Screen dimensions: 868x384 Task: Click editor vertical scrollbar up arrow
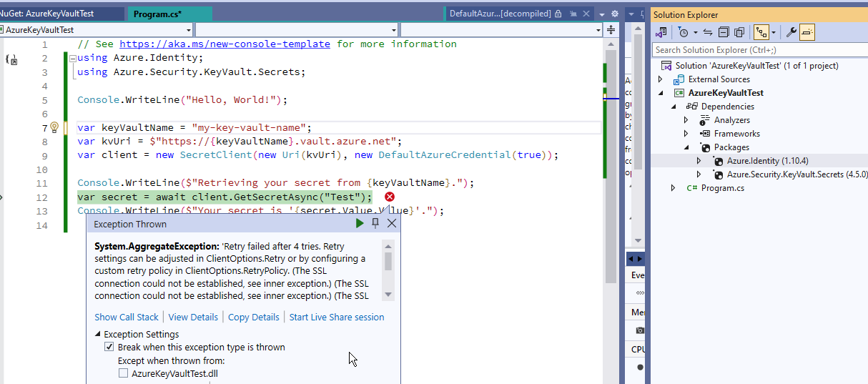coord(611,45)
